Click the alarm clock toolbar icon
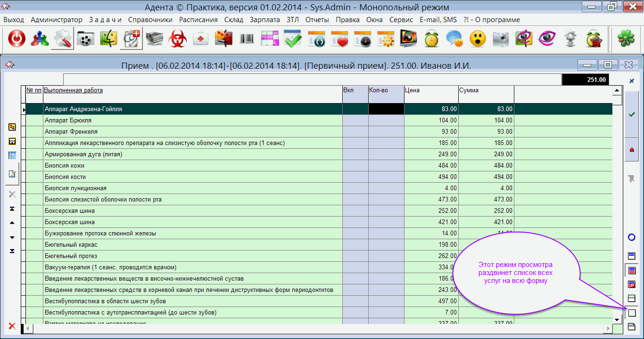Screen dimensions: 644x339 (431, 39)
